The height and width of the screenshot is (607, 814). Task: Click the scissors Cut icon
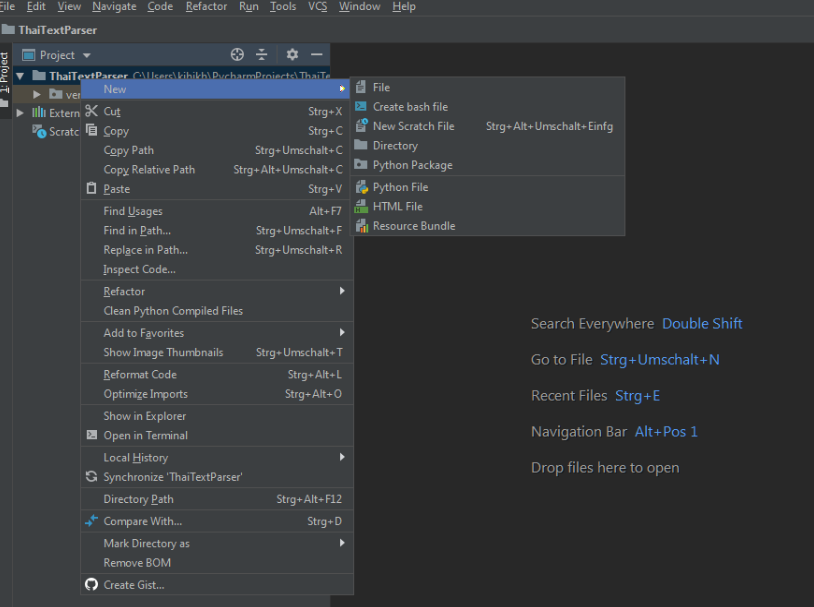[x=91, y=111]
